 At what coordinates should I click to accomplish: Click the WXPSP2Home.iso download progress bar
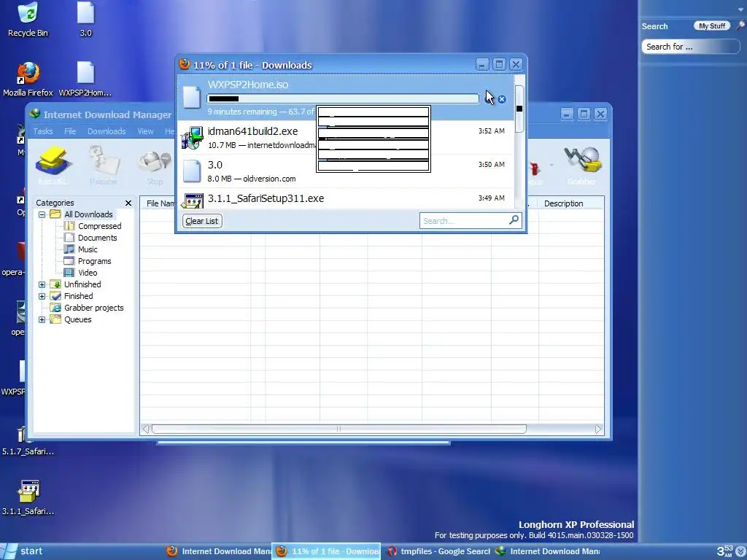coord(343,98)
